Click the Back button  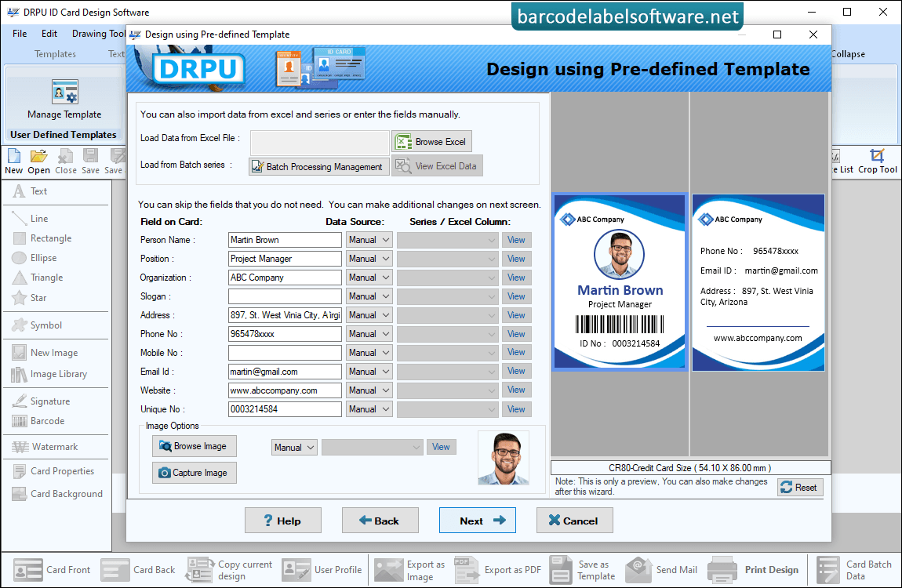click(x=380, y=520)
